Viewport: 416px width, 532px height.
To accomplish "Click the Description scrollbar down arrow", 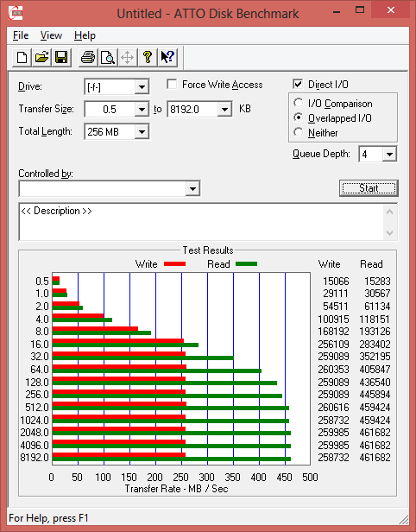I will point(389,233).
